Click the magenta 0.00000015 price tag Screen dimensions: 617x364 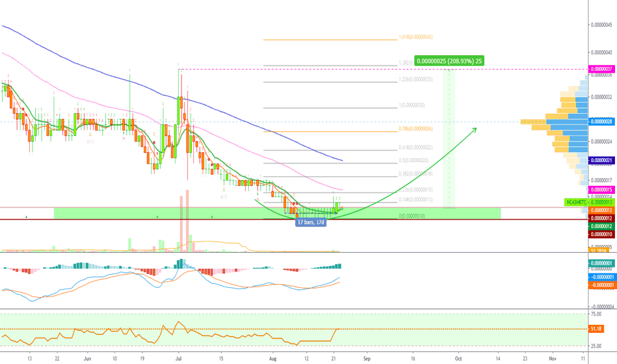601,190
